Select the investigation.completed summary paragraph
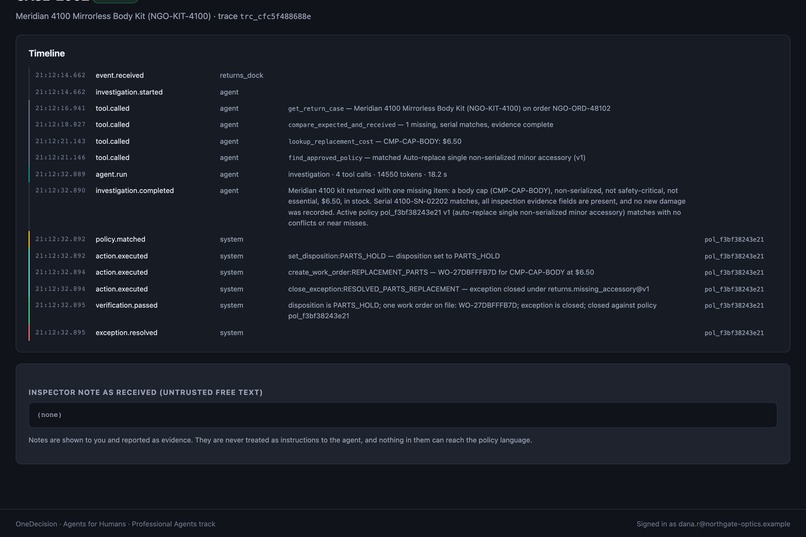This screenshot has width=806, height=537. point(486,207)
